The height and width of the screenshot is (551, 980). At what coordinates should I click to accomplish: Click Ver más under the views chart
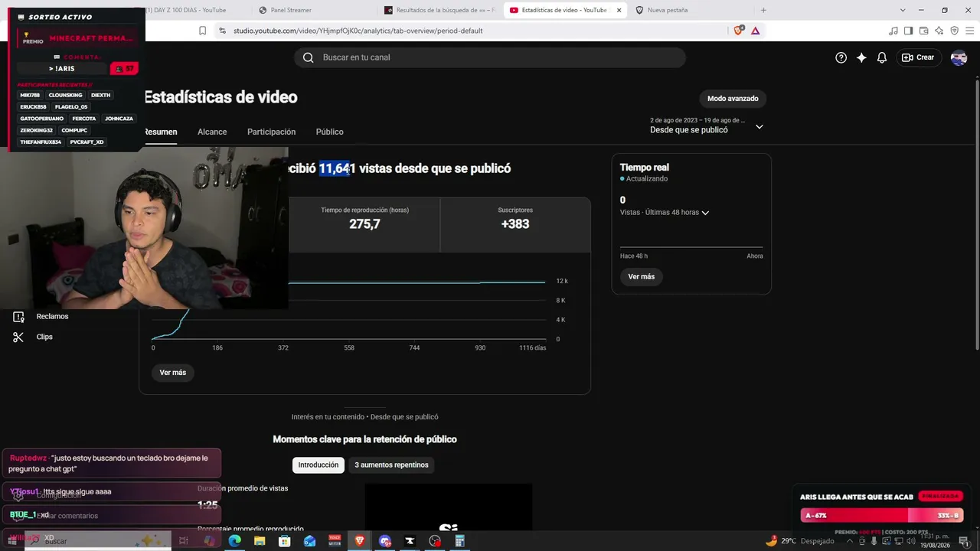coord(173,373)
